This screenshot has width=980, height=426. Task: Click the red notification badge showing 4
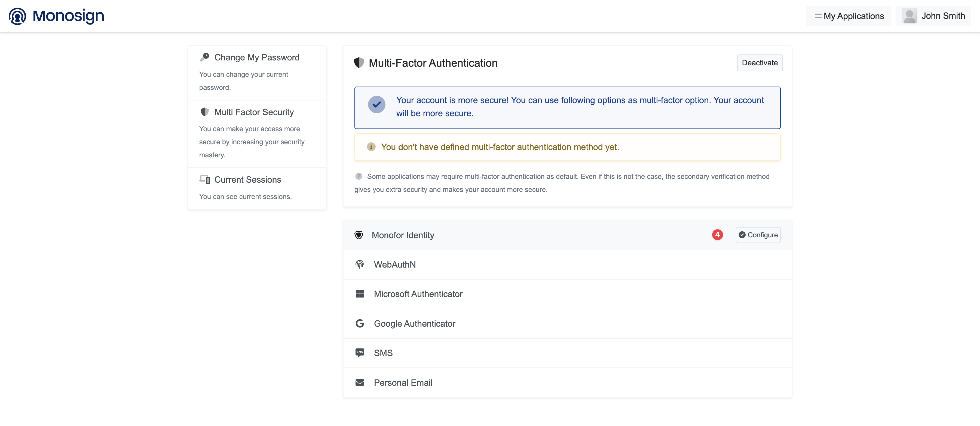[x=717, y=235]
